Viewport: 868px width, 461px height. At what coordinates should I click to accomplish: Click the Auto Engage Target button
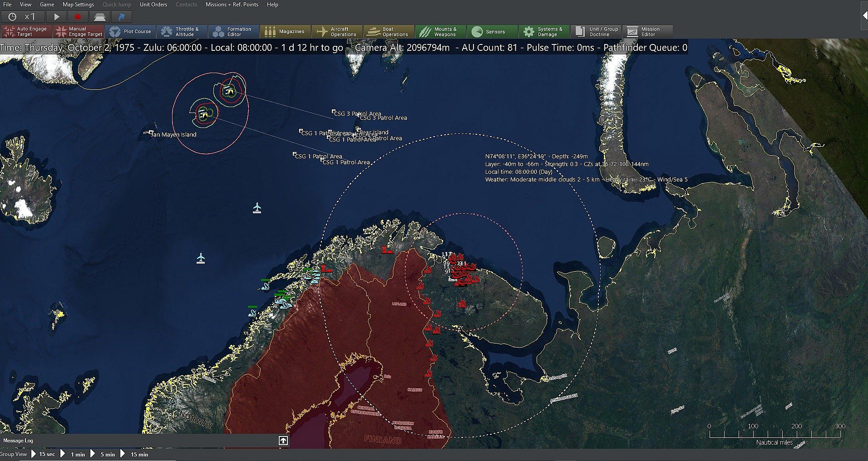tap(26, 31)
